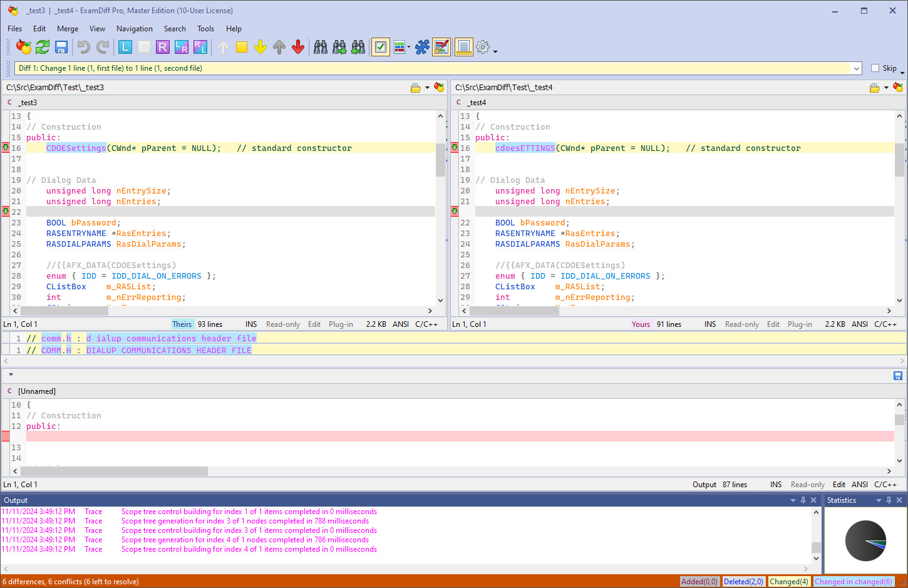Image resolution: width=908 pixels, height=588 pixels.
Task: Expand the Diff 1 differences dropdown
Action: [x=856, y=68]
